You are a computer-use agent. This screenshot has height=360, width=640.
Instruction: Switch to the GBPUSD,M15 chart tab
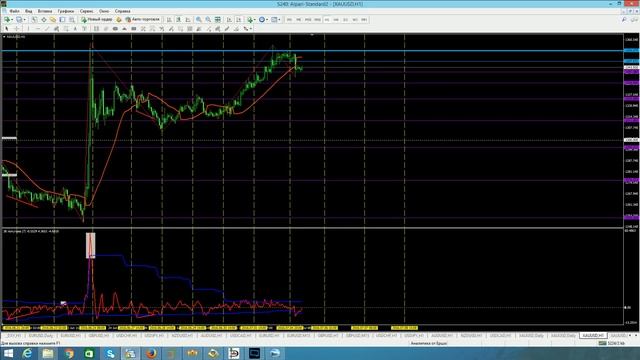click(x=357, y=336)
